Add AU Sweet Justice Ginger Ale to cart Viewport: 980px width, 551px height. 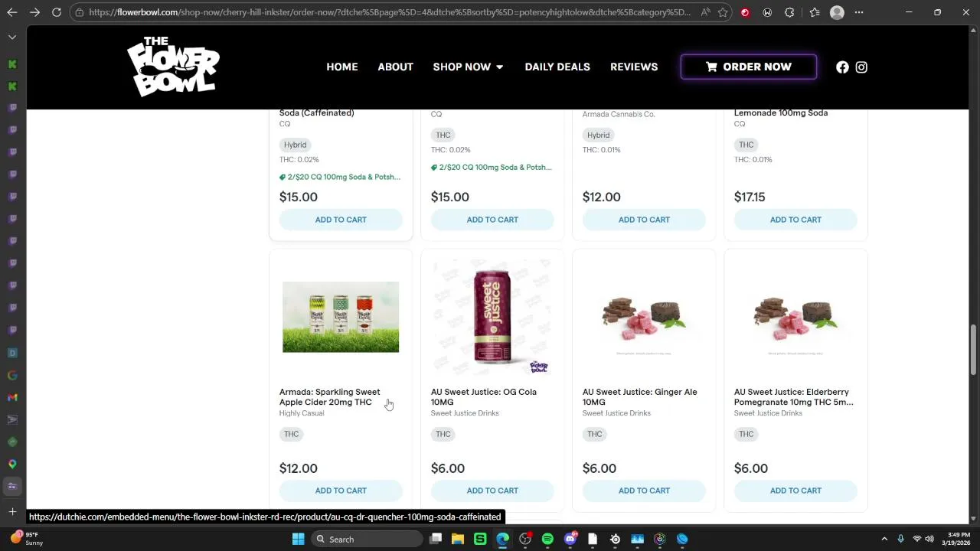644,491
